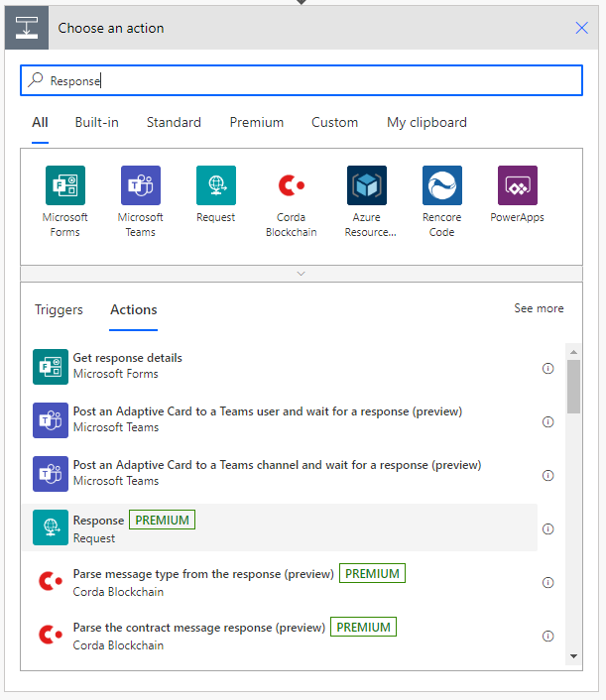Show info for Teams channel adaptive card action
Image resolution: width=606 pixels, height=700 pixels.
[x=547, y=476]
